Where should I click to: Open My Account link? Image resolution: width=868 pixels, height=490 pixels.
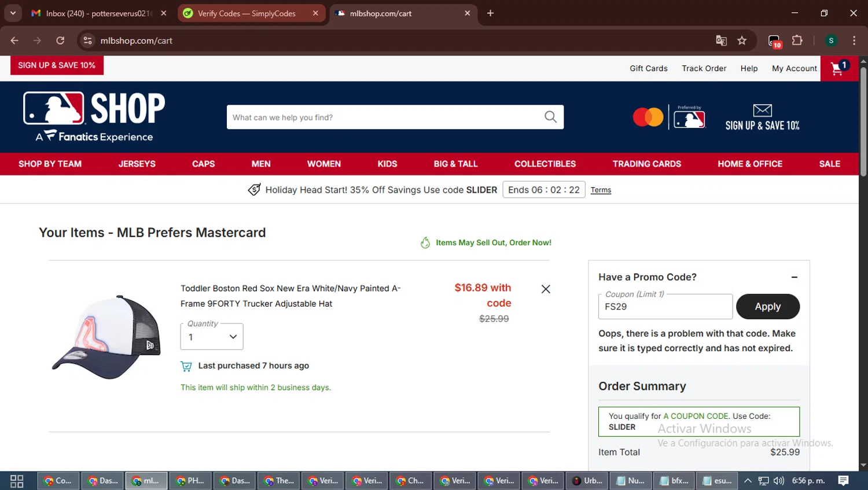794,68
